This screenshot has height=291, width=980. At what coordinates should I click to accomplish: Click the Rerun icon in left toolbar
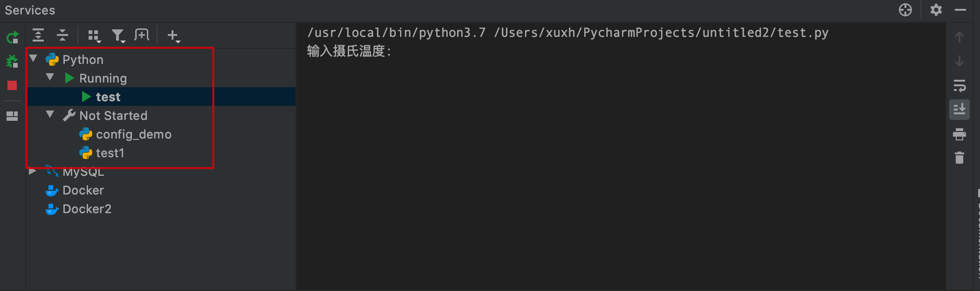click(x=13, y=37)
